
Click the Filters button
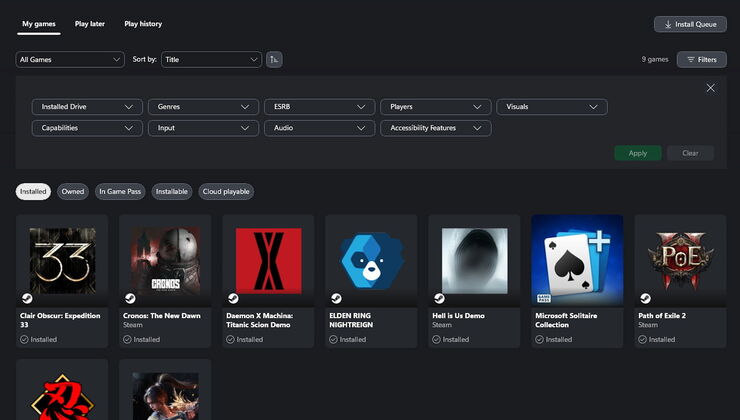coord(702,59)
